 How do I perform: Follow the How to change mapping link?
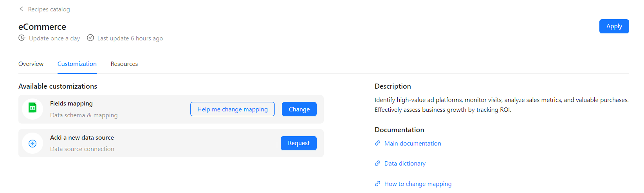coord(418,184)
